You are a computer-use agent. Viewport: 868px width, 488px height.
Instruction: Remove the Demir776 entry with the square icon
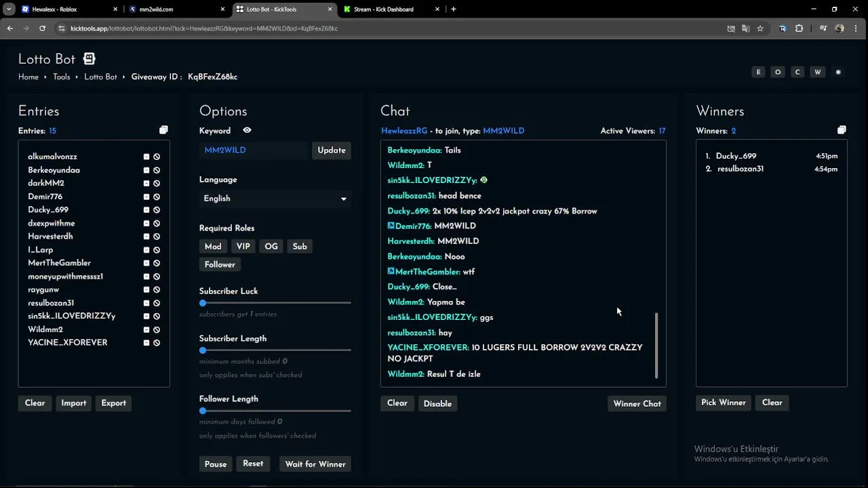pyautogui.click(x=146, y=197)
